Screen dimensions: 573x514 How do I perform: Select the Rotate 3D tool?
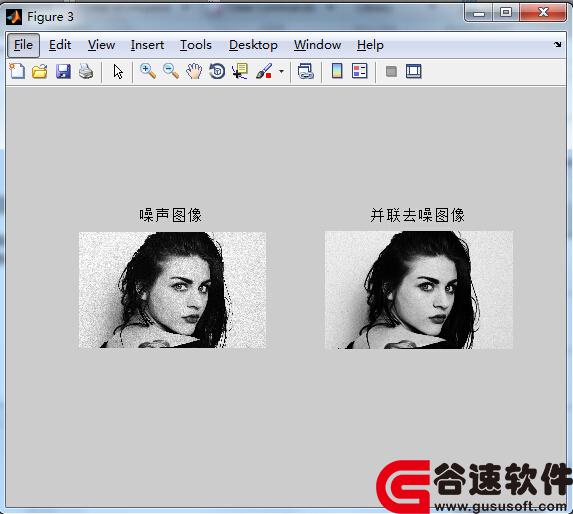click(x=217, y=71)
